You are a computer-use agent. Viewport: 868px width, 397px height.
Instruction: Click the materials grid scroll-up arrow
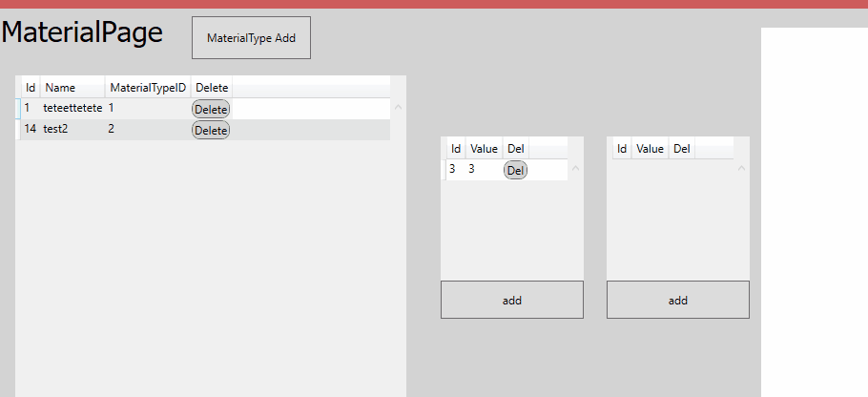[398, 107]
